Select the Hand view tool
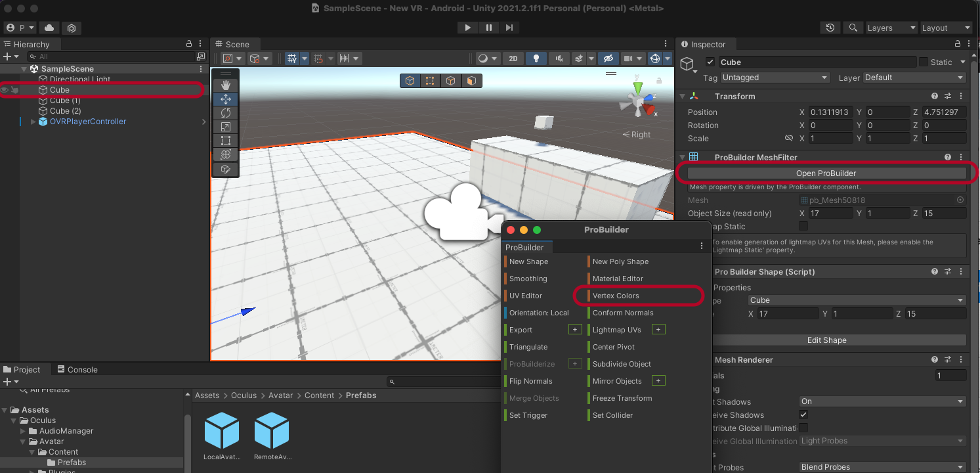The height and width of the screenshot is (473, 980). 226,85
